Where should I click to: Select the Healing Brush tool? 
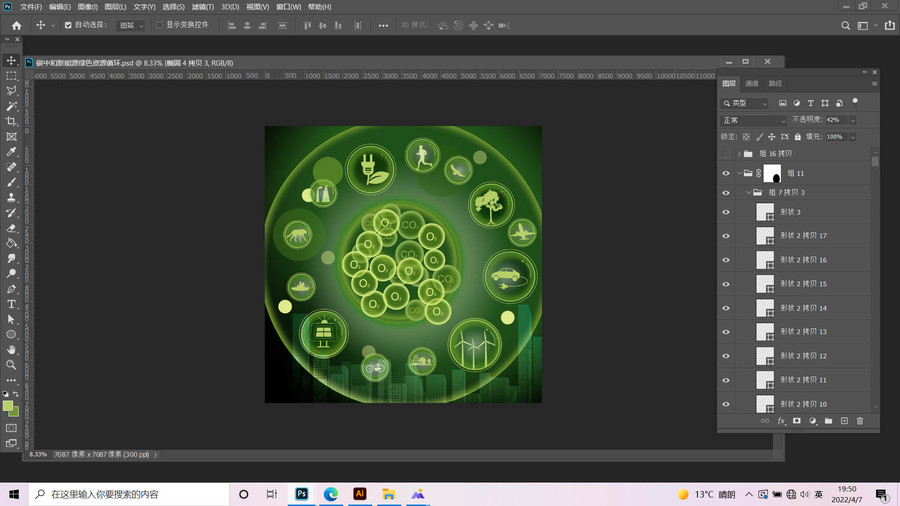tap(11, 167)
